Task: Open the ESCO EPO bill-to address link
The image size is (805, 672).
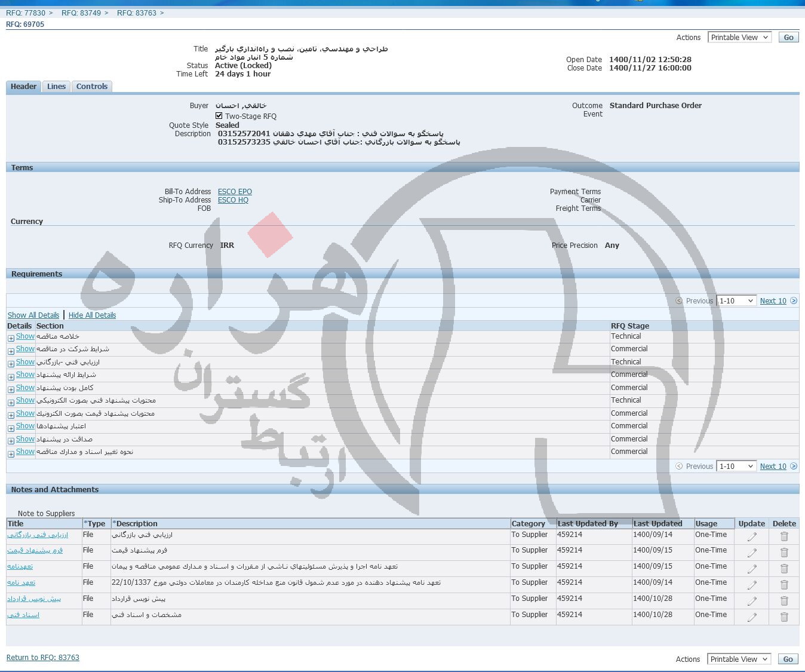Action: [235, 192]
